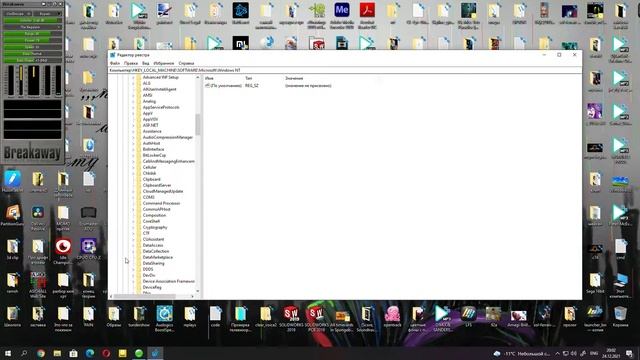Select the CTF key in tree

click(146, 233)
